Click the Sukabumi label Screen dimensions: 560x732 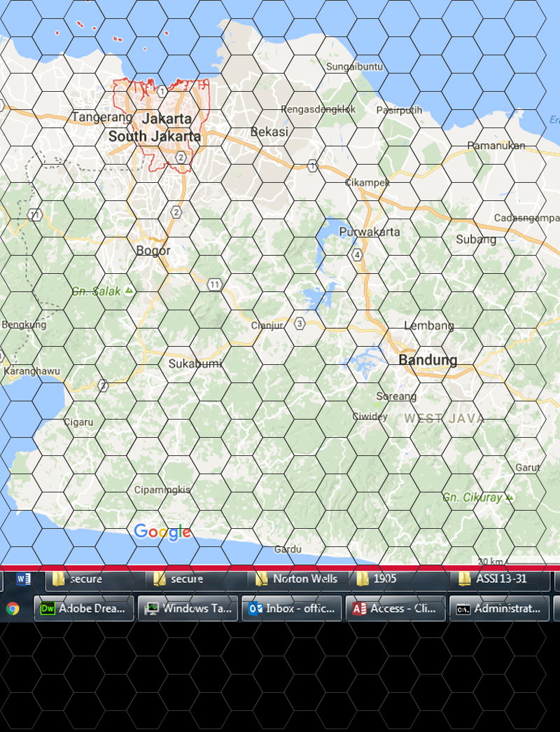195,364
